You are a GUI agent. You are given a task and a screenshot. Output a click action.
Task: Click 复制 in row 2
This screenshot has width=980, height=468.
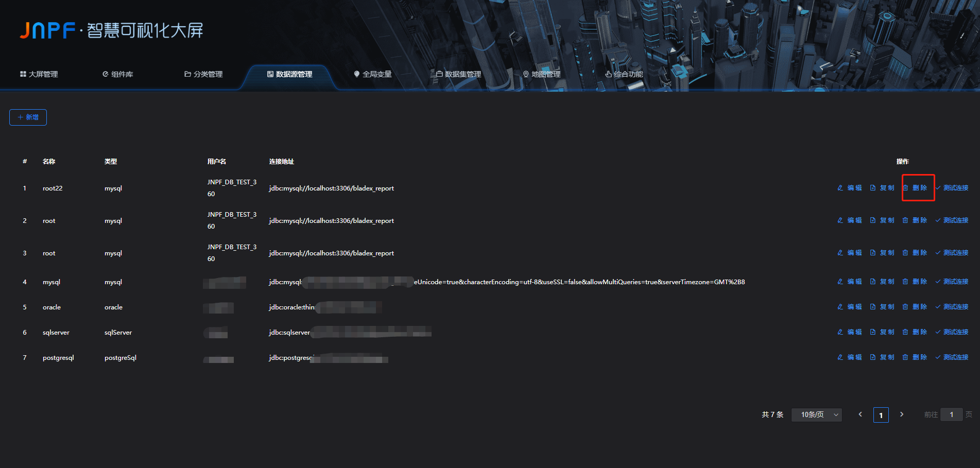click(x=882, y=220)
